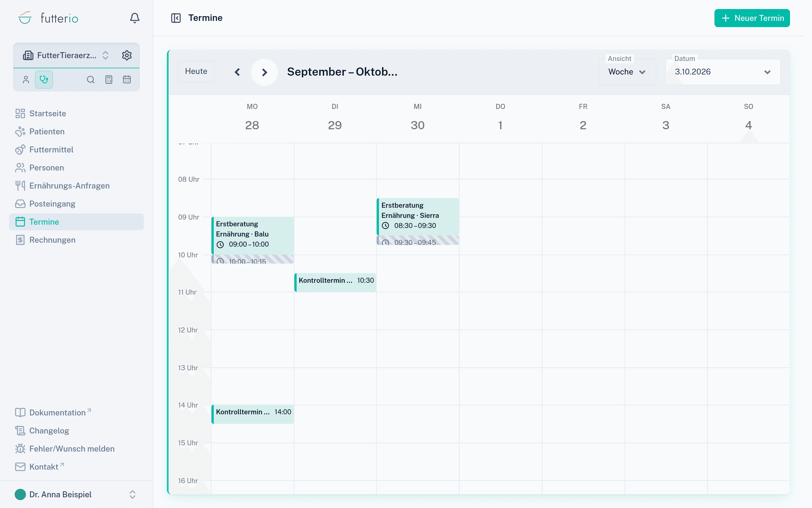Open Personen page
Image resolution: width=812 pixels, height=508 pixels.
click(x=76, y=168)
